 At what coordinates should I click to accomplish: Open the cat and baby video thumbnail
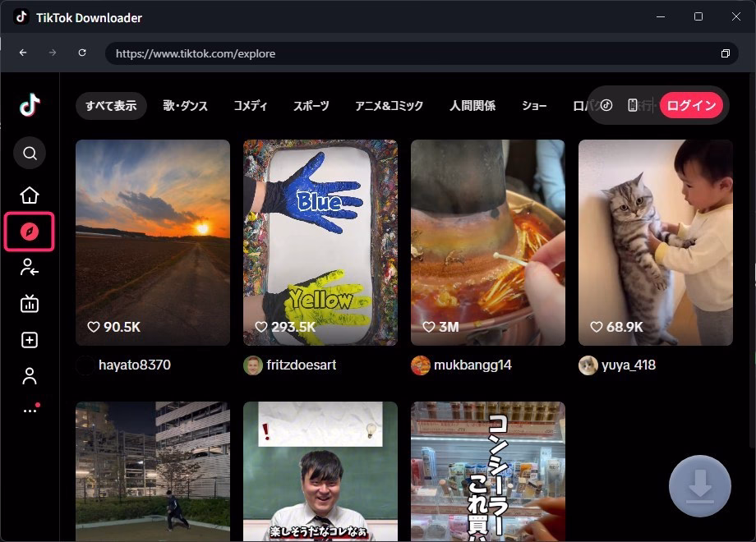pyautogui.click(x=655, y=242)
